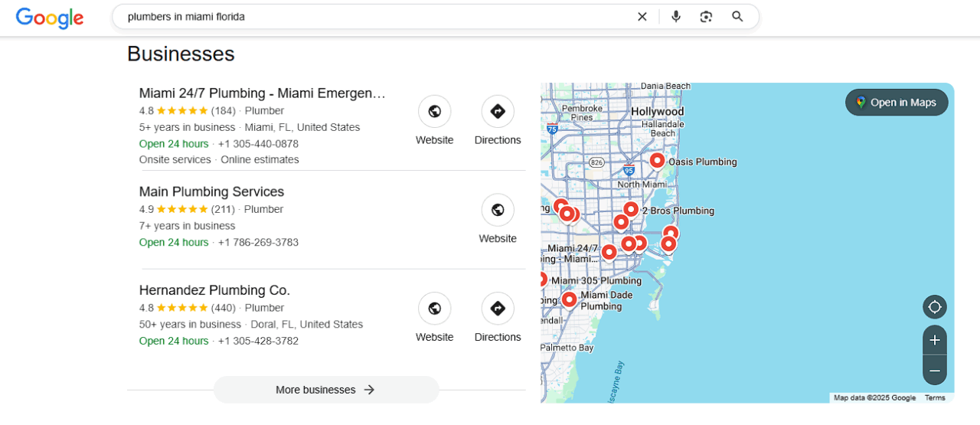Open the Hernandez Plumbing Co. listing title

pyautogui.click(x=214, y=290)
